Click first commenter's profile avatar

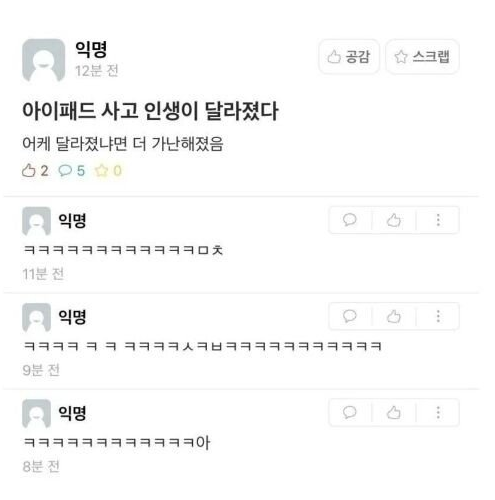tap(36, 221)
